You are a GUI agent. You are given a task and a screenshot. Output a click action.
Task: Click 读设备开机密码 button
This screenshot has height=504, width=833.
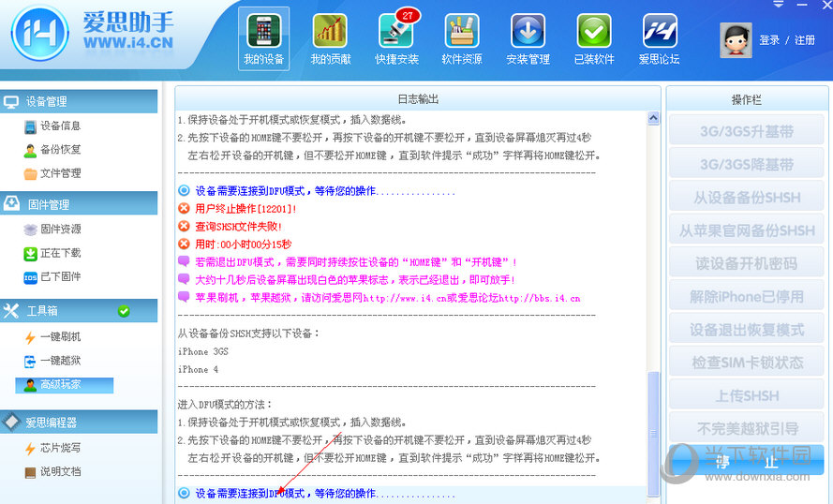click(747, 263)
